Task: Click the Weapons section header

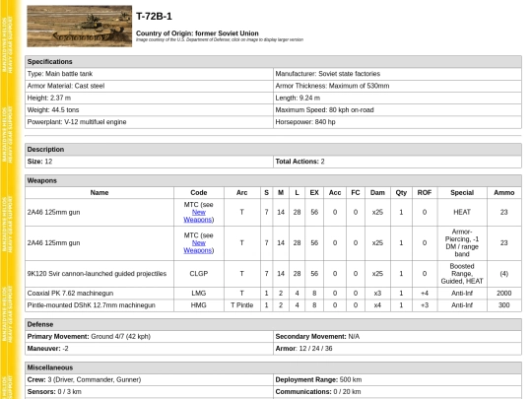Action: [x=273, y=180]
